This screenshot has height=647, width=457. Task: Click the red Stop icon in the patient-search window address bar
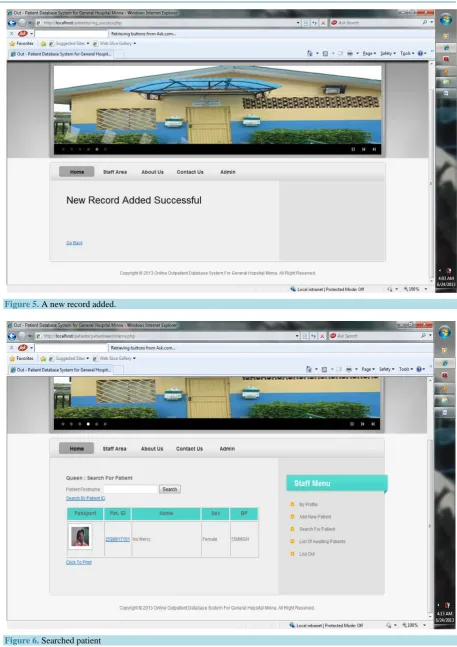[x=323, y=336]
